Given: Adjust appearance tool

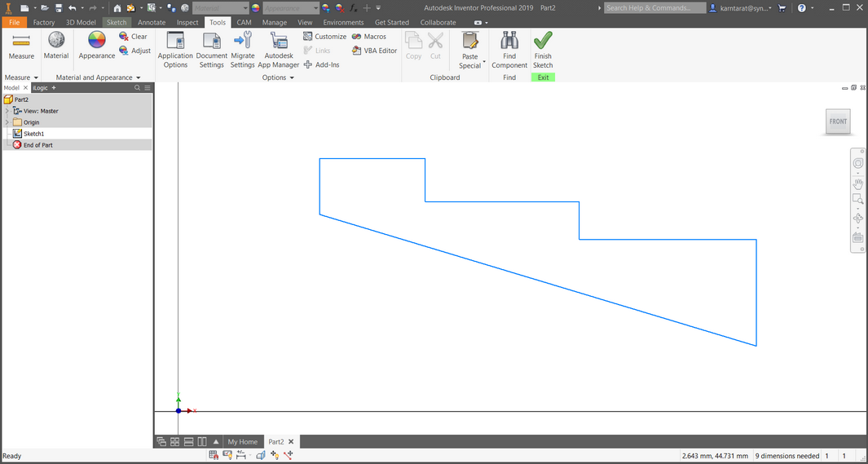Looking at the screenshot, I should 135,51.
